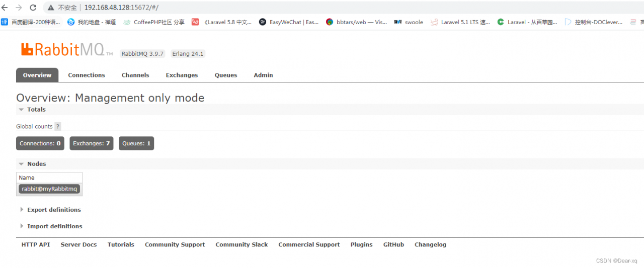This screenshot has height=268, width=644.
Task: Open the CoffeePHP社区 bookmark
Action: (x=154, y=22)
